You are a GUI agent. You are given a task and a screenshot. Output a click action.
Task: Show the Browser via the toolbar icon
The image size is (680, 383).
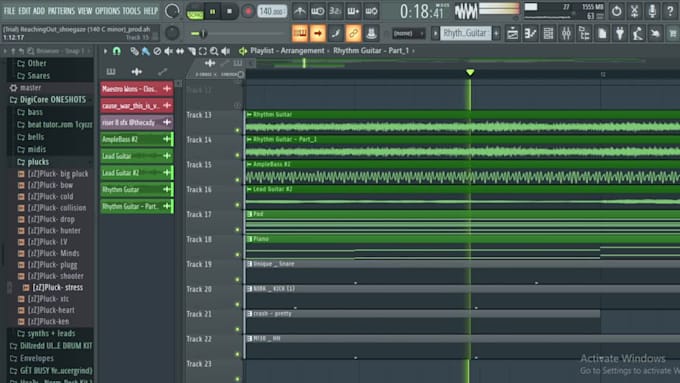tap(584, 33)
